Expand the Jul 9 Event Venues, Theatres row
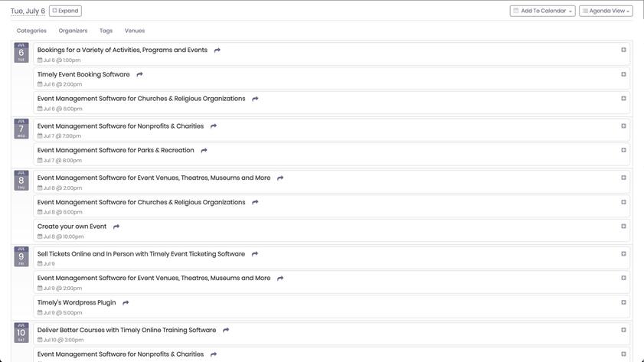 tap(623, 278)
